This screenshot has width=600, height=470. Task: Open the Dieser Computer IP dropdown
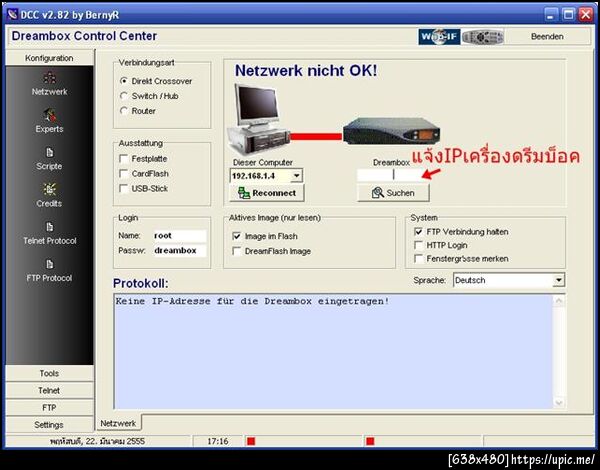click(296, 176)
